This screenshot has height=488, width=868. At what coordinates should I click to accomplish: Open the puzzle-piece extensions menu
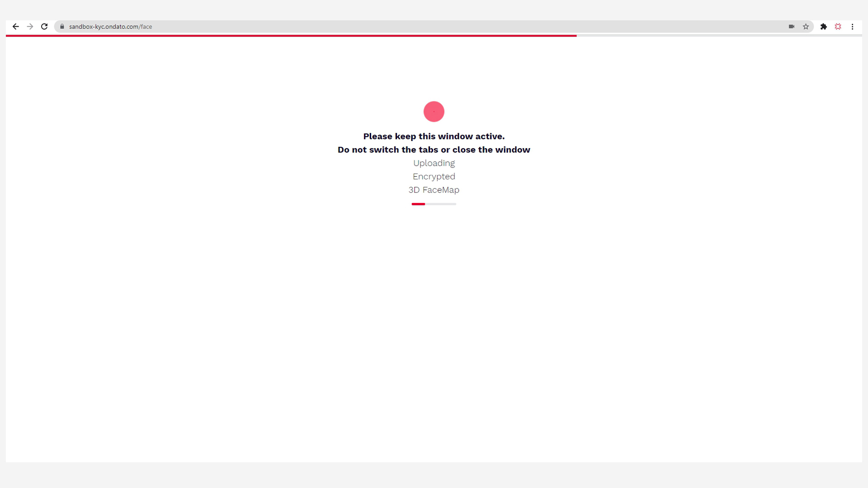pyautogui.click(x=824, y=27)
